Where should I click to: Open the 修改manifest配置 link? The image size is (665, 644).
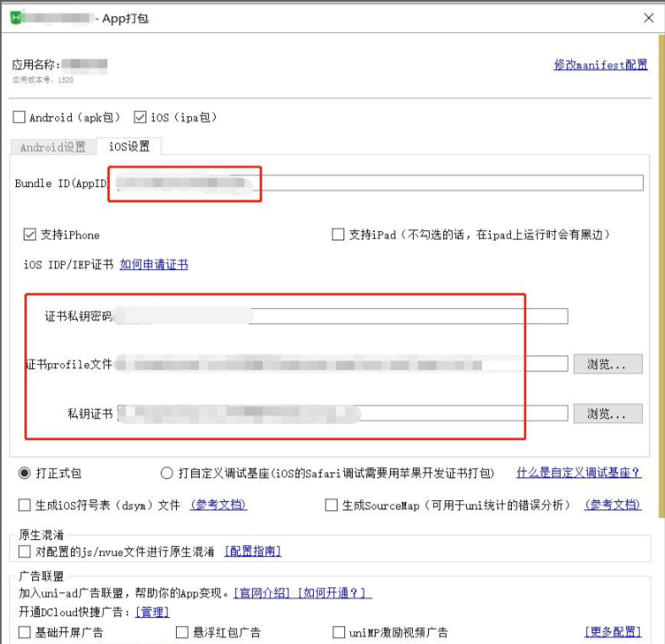pos(601,65)
